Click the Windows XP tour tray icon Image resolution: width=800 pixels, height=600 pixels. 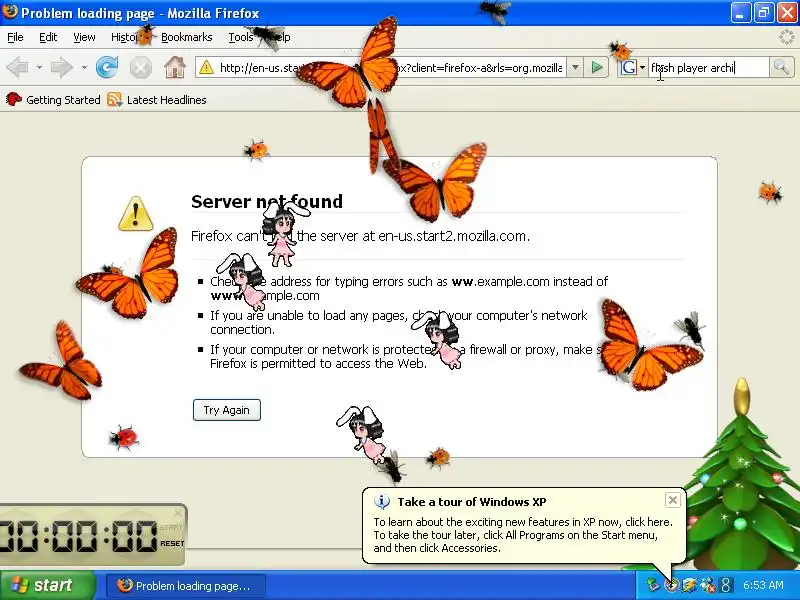click(671, 585)
